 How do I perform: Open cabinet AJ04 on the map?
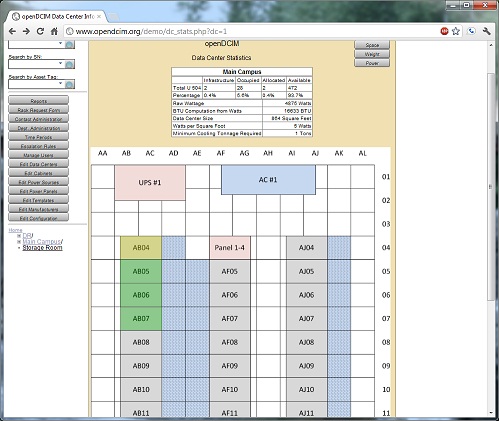click(306, 247)
